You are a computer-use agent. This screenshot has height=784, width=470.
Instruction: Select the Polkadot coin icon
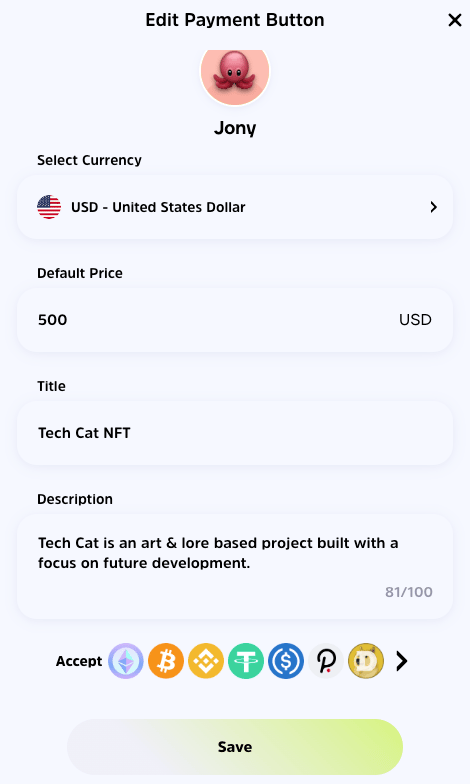click(326, 661)
